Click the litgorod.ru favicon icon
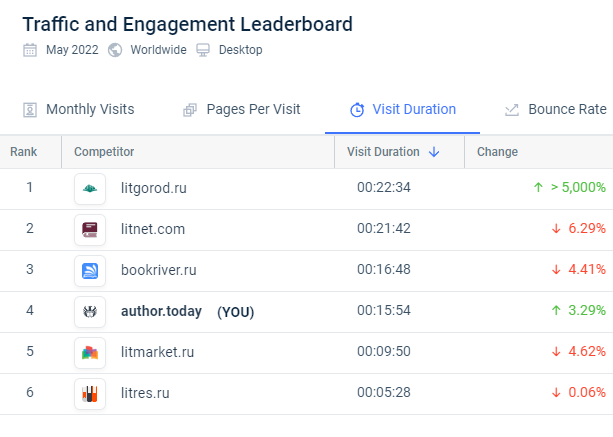The height and width of the screenshot is (437, 613). (x=90, y=188)
